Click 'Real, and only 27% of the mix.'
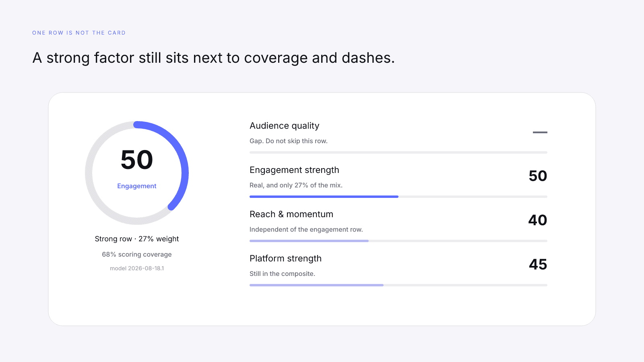 (x=296, y=185)
